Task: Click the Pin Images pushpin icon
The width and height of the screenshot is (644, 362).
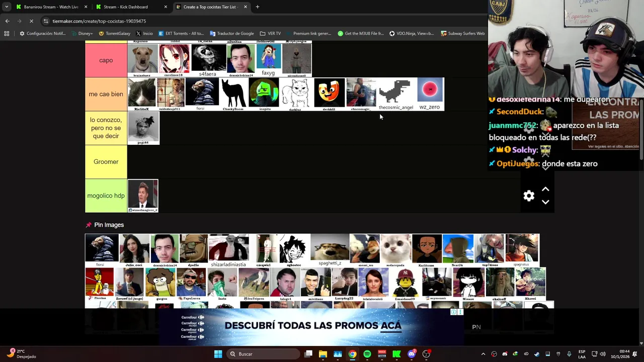Action: click(89, 225)
